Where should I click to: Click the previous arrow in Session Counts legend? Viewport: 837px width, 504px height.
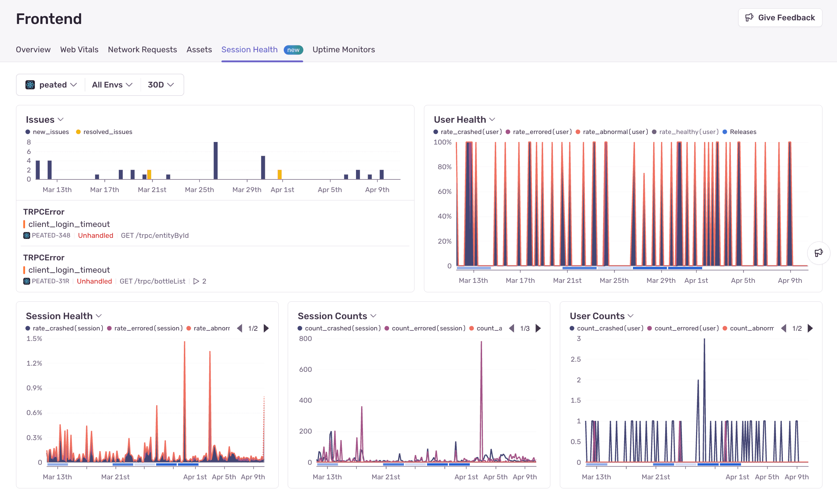[x=512, y=328]
